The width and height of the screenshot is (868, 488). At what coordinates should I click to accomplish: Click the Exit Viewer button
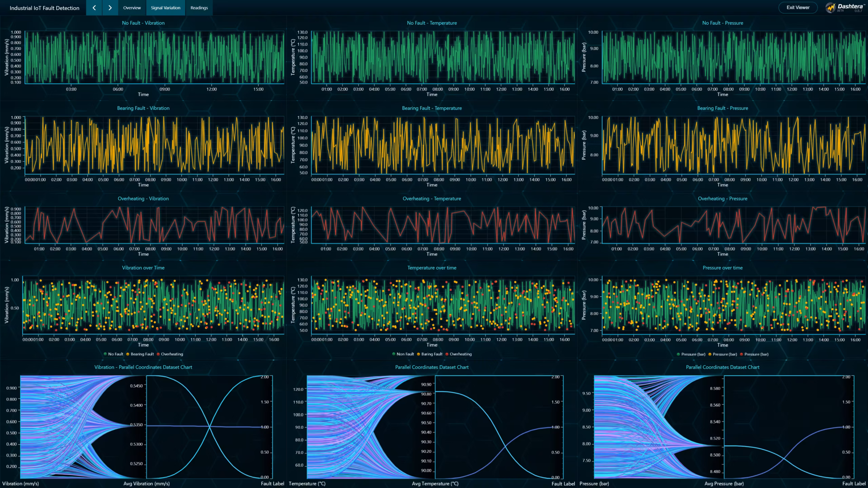[x=797, y=7]
